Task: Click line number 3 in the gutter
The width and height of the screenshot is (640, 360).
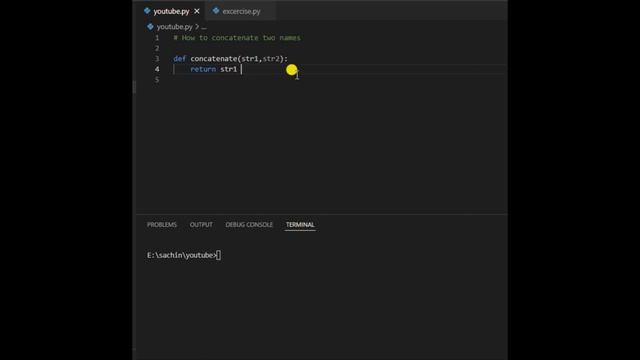Action: tap(157, 59)
